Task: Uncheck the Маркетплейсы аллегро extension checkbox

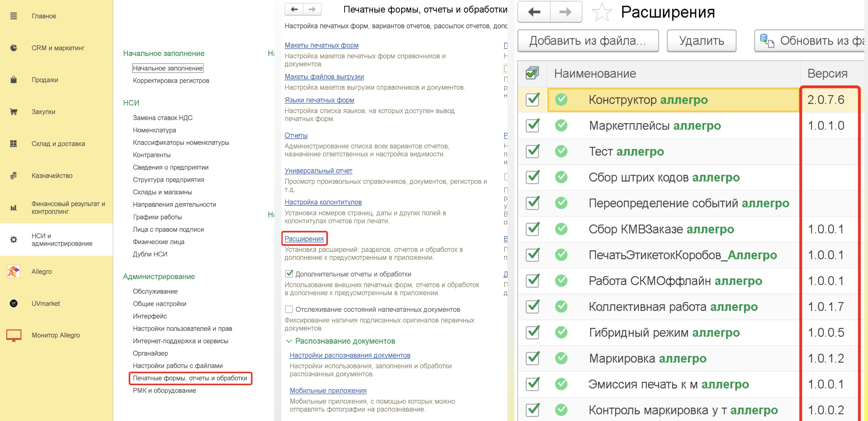Action: (532, 125)
